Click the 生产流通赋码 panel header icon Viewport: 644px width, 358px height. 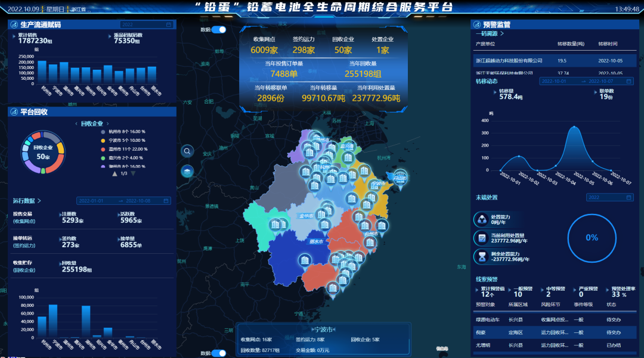click(14, 24)
